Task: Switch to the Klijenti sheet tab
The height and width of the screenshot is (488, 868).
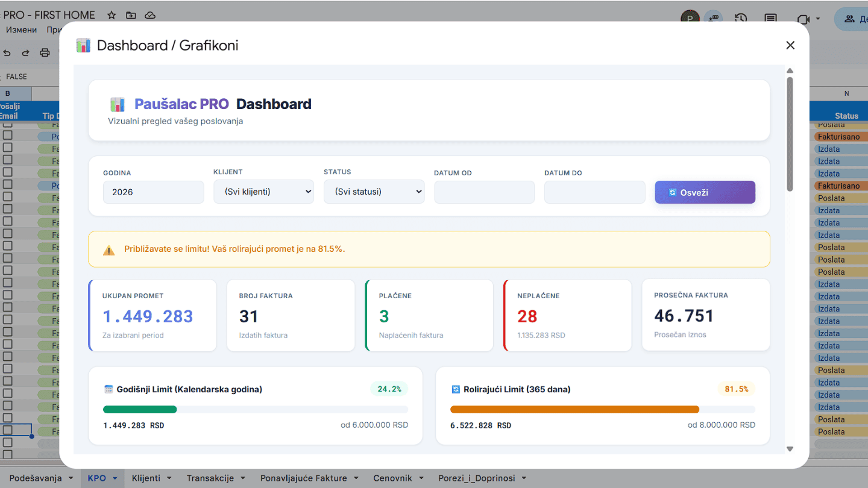Action: (x=146, y=478)
